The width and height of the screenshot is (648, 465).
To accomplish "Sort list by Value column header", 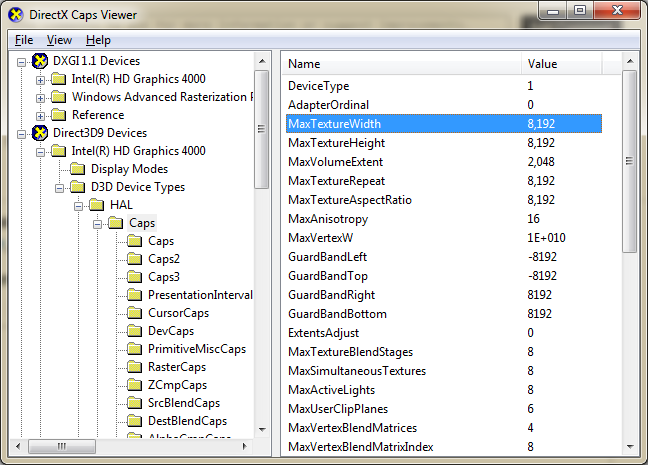I will [561, 64].
